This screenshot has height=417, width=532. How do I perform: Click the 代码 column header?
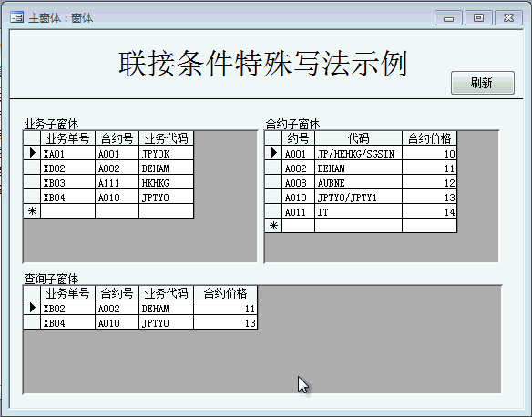(x=359, y=138)
